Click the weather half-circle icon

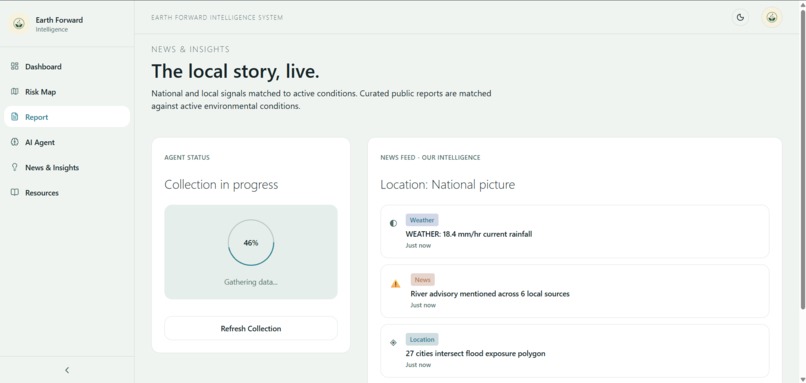pyautogui.click(x=393, y=223)
